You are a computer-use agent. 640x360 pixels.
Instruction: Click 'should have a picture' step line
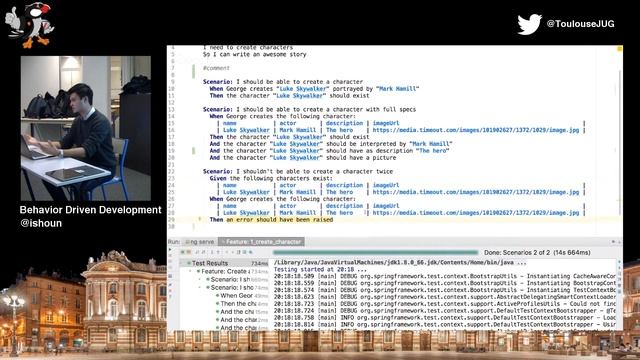pyautogui.click(x=303, y=158)
